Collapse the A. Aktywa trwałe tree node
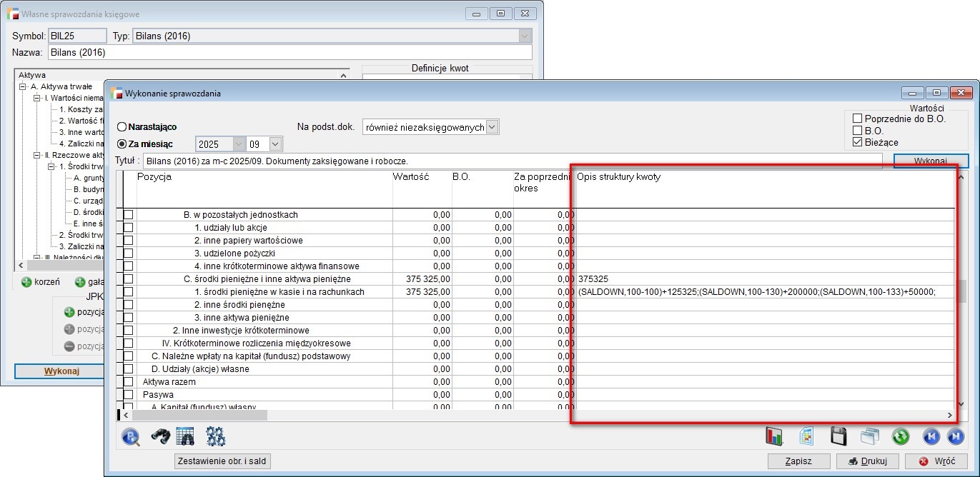This screenshot has width=980, height=477. pyautogui.click(x=23, y=86)
